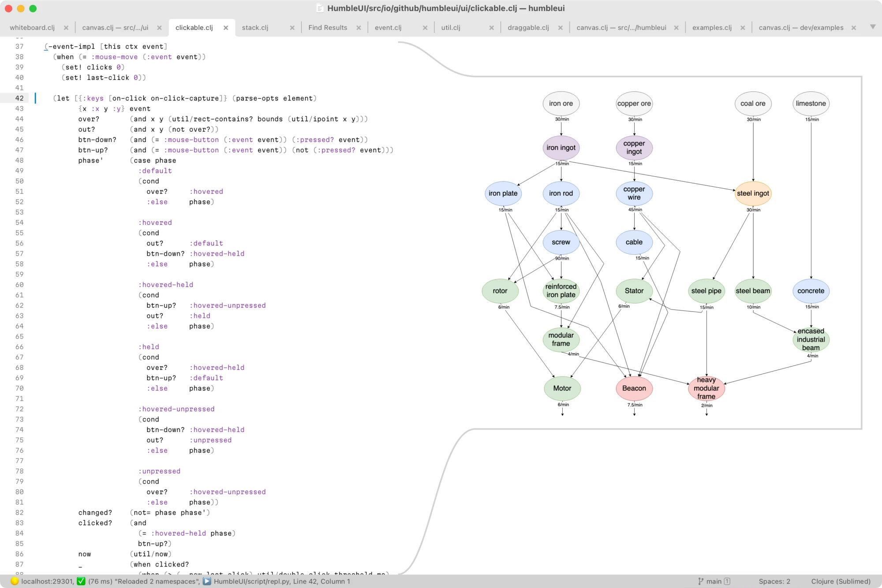Open Spaces: 2 indentation menu
The image size is (882, 588).
click(774, 581)
